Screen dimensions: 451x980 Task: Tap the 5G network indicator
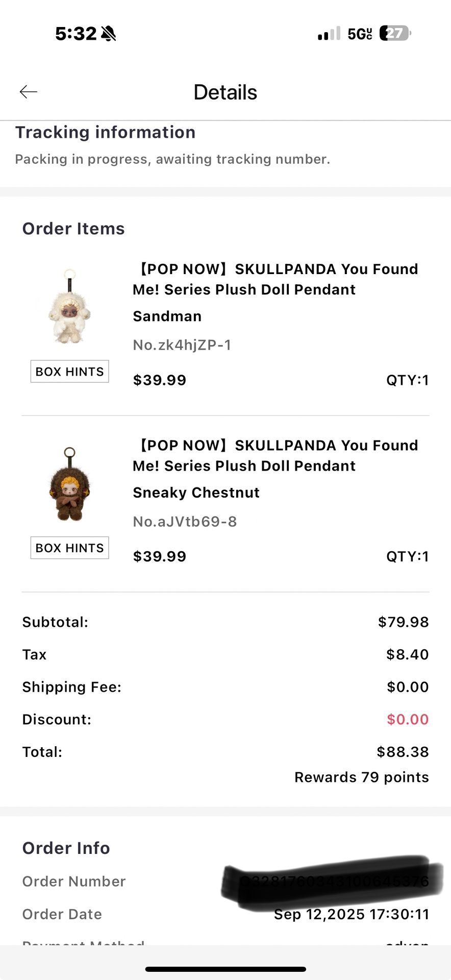360,34
